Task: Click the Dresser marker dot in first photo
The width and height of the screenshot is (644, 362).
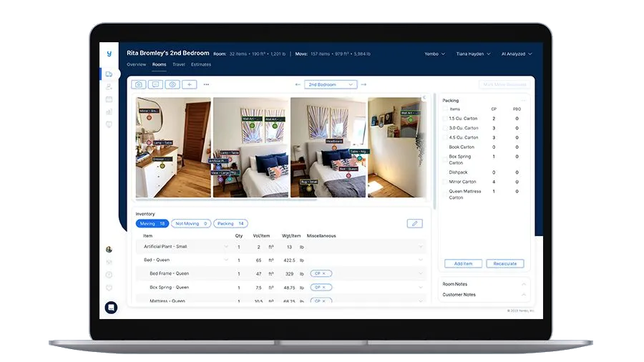Action: pos(162,166)
